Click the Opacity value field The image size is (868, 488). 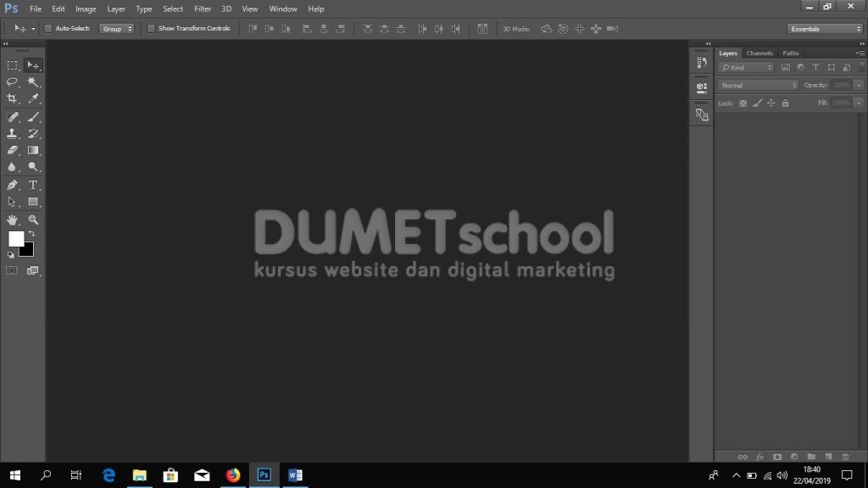click(x=842, y=86)
